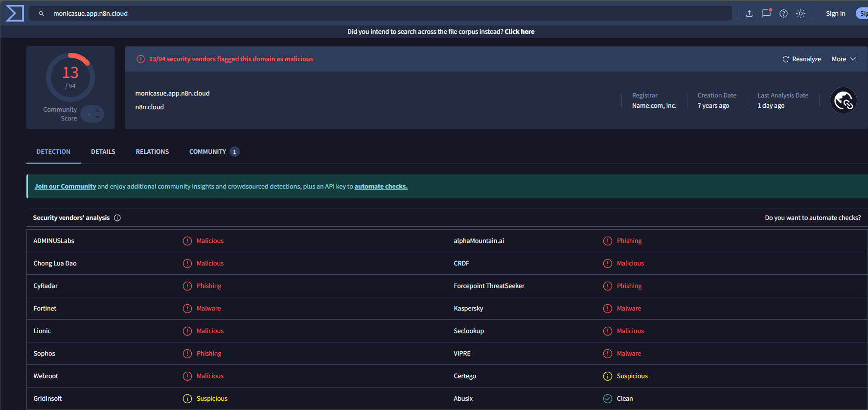This screenshot has width=868, height=410.
Task: Click the search magnifier icon
Action: point(42,14)
